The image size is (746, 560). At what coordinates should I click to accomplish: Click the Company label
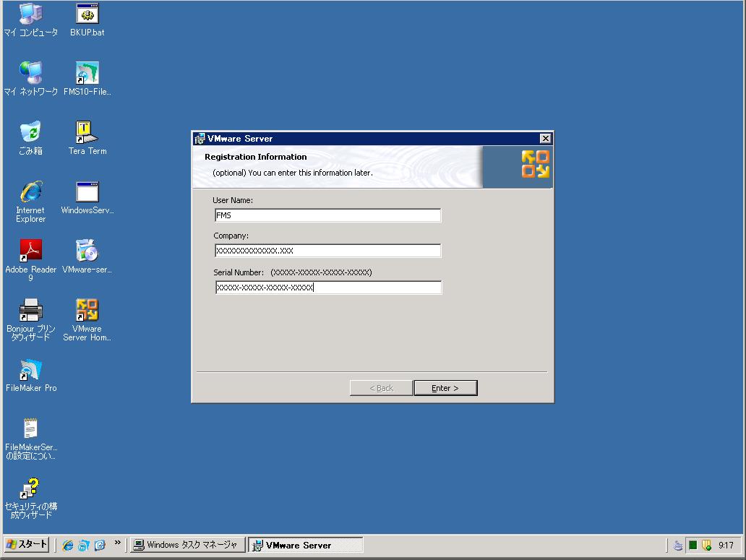231,236
